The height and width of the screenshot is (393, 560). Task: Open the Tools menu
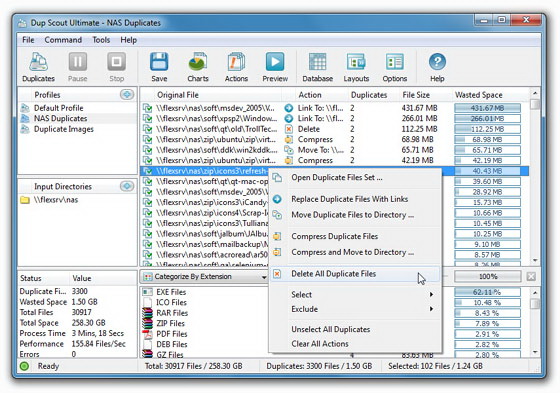point(101,40)
